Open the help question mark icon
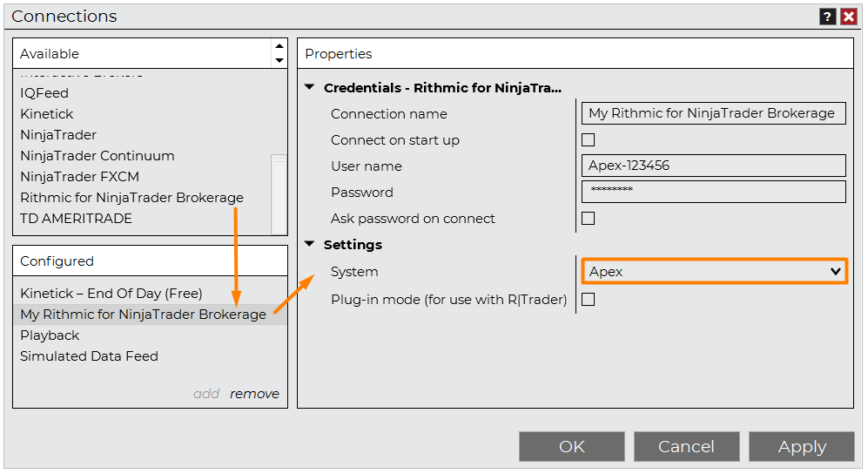The image size is (868, 474). (x=827, y=17)
